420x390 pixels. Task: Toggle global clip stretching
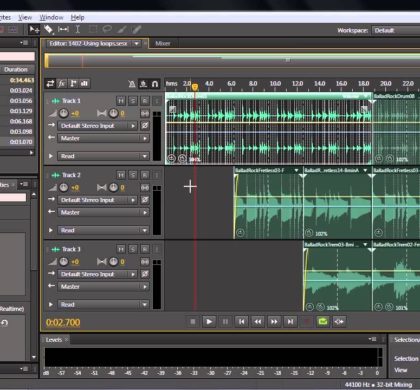(143, 84)
